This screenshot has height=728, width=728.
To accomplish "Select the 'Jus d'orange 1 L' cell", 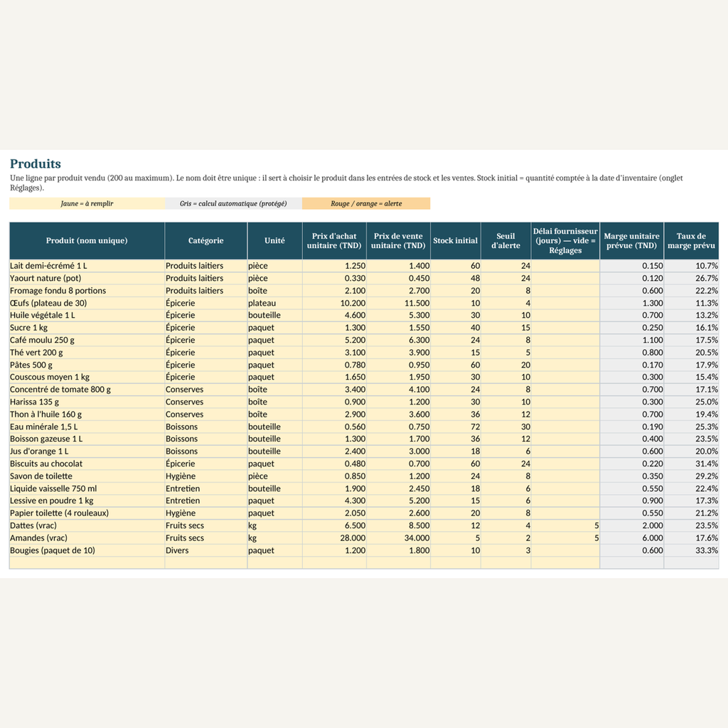I will click(x=87, y=451).
